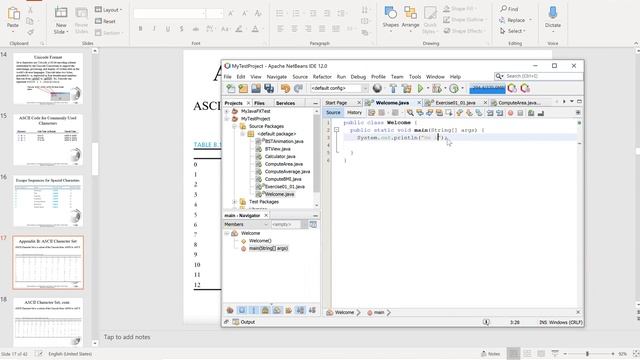Collapse the Welcome class node in Navigator

[x=227, y=233]
